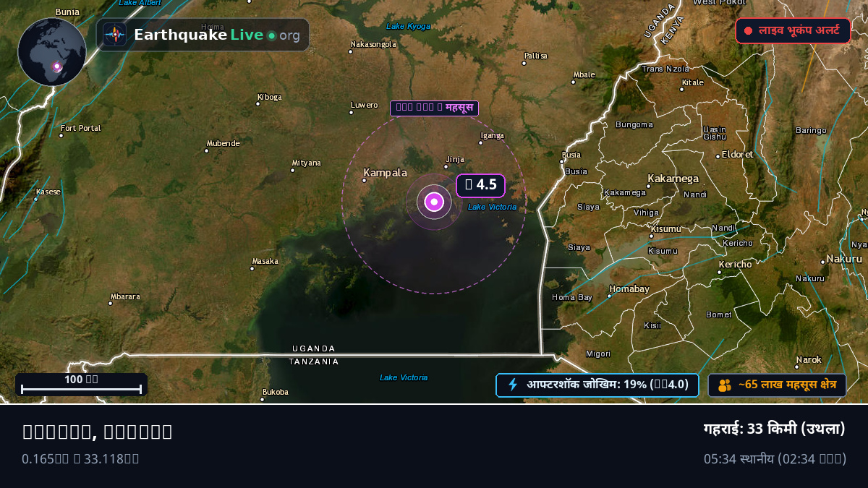This screenshot has height=488, width=868.
Task: Click the local time '05:34 स्थानीय'
Action: (x=739, y=458)
